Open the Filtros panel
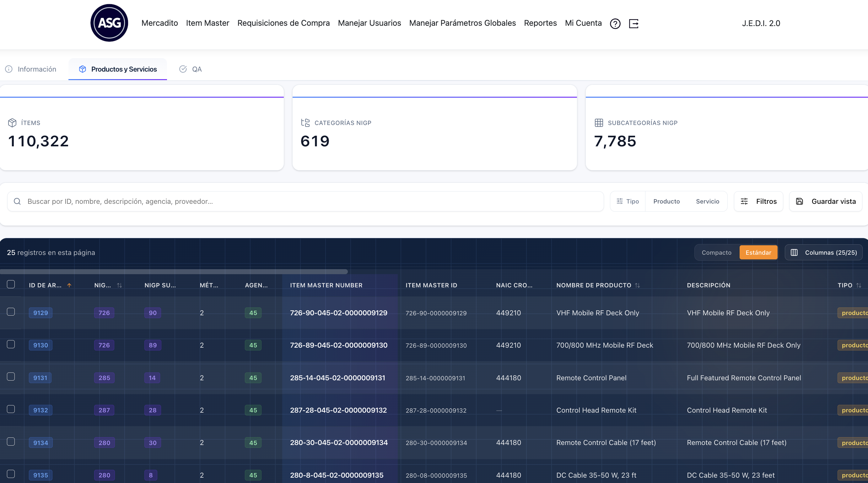This screenshot has width=868, height=483. tap(758, 201)
